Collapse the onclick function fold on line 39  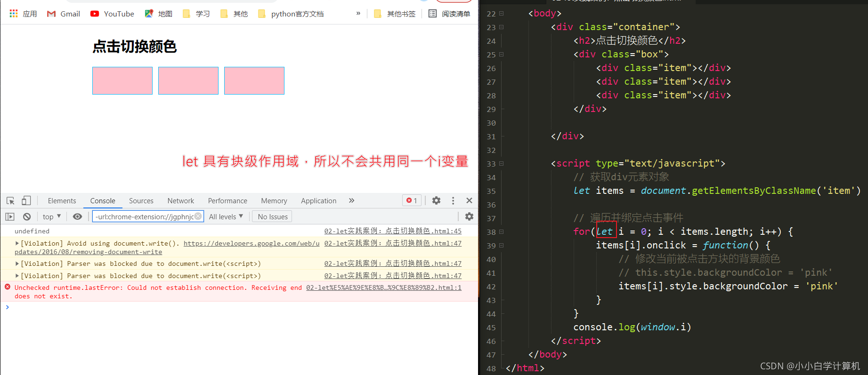(502, 245)
